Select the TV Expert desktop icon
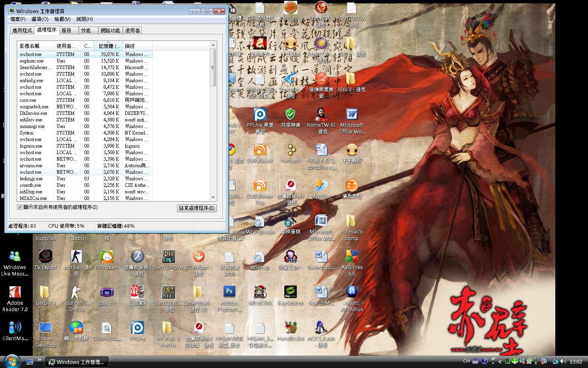The image size is (588, 368). (x=45, y=260)
